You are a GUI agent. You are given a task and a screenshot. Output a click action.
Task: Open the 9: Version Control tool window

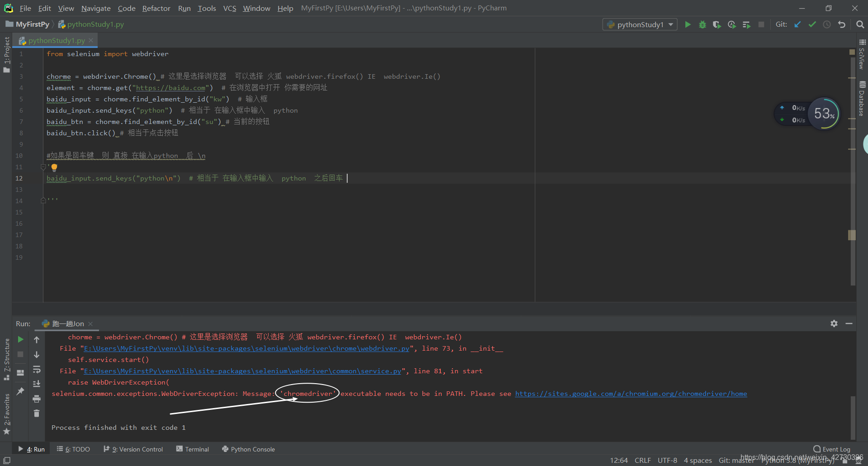(133, 449)
